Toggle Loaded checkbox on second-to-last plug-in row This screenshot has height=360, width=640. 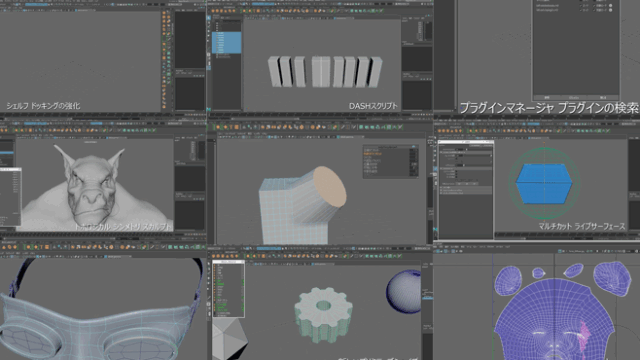[x=581, y=6]
